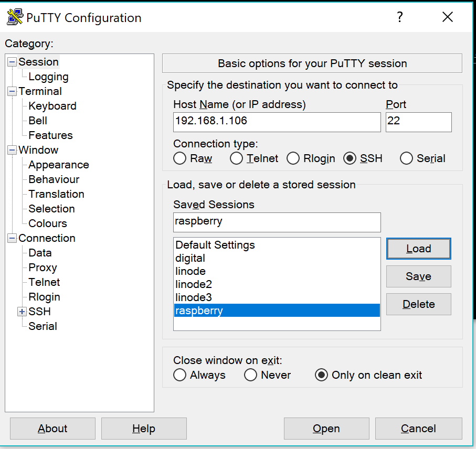Open the Selection category

[51, 209]
